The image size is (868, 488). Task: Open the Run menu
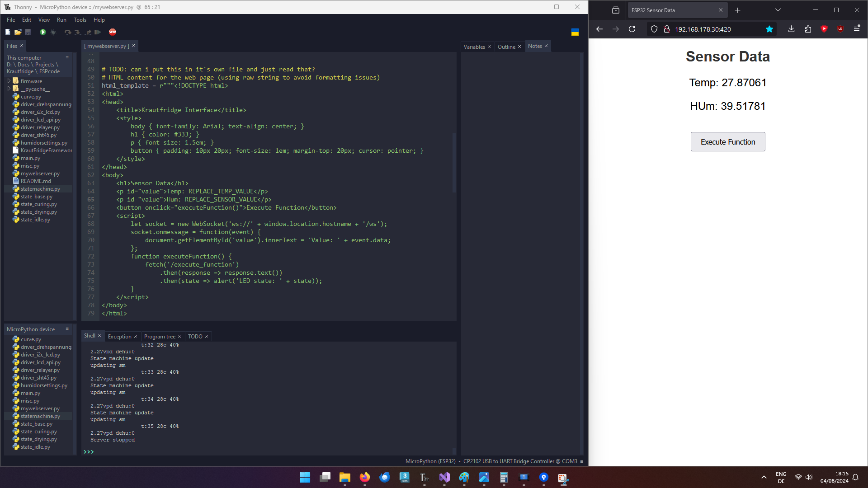click(x=61, y=20)
